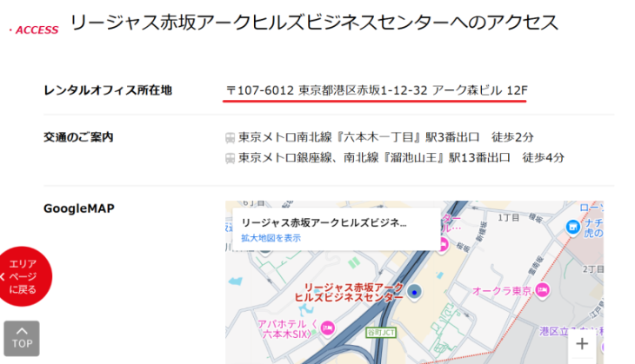Click the 東京メトロ銀座線、南北線『溜池山王』駅13番出口 text
Viewport: 635px width, 364px height.
[x=374, y=157]
